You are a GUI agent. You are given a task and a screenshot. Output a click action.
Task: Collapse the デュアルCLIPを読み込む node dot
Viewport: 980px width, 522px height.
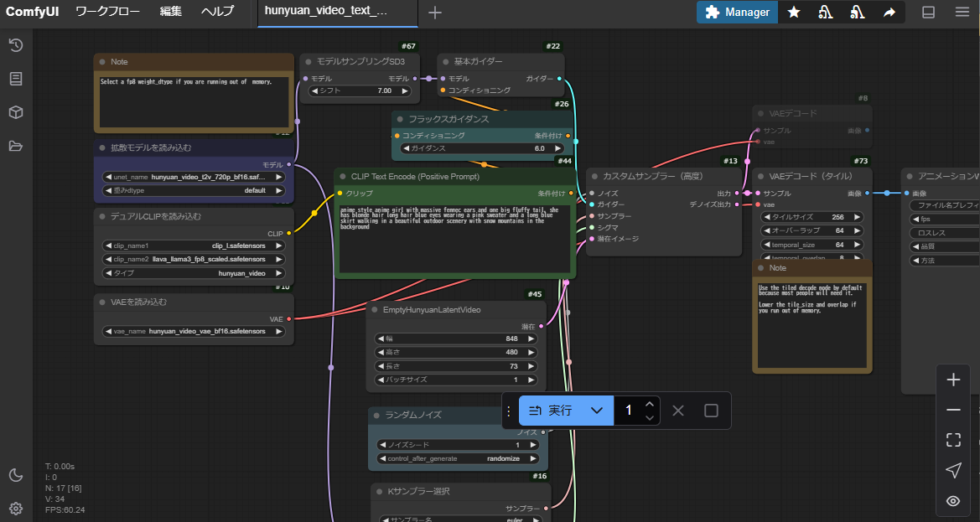click(x=102, y=217)
